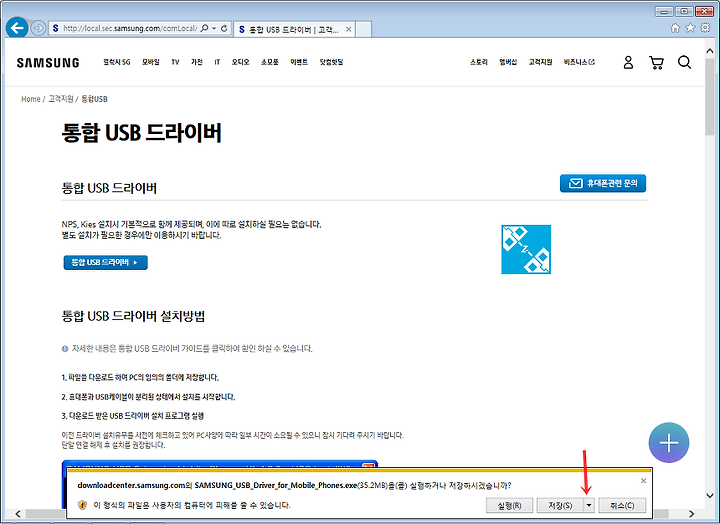Click the Samsung logo
The height and width of the screenshot is (524, 720).
pyautogui.click(x=48, y=63)
